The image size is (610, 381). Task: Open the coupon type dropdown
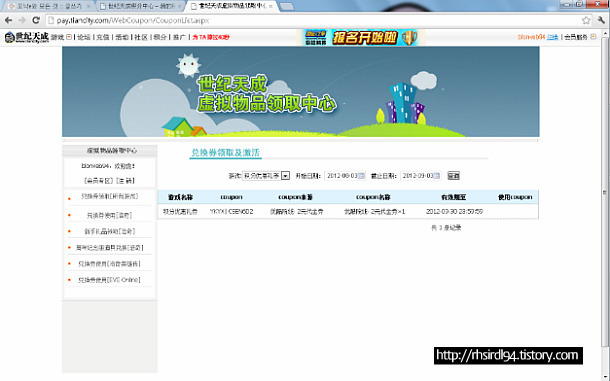285,176
